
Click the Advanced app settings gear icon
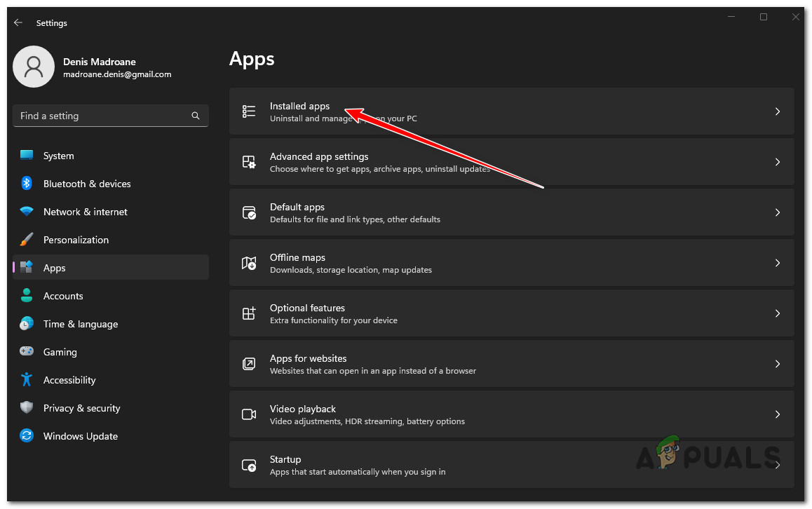pyautogui.click(x=249, y=161)
